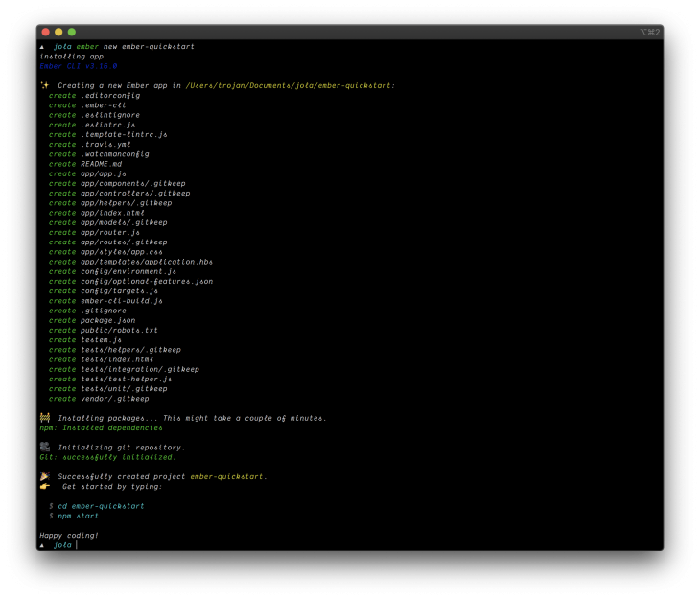Click the yellow 'ember-quickstart' project name
Viewport: 700px width, 599px height.
(x=227, y=476)
